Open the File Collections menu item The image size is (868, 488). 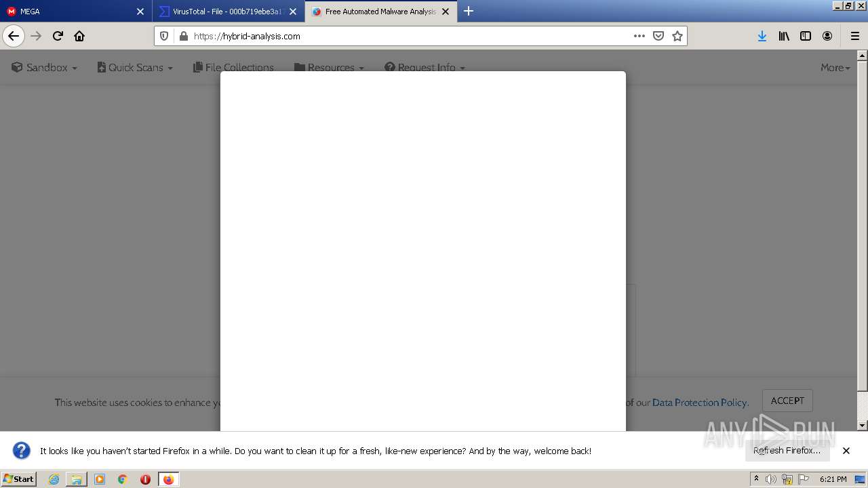coord(233,68)
